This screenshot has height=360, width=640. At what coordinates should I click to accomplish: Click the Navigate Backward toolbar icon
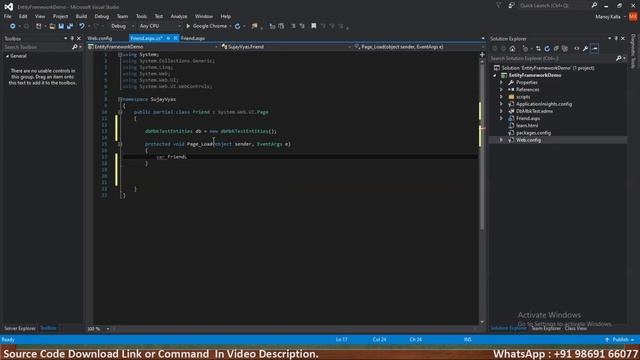pos(13,26)
